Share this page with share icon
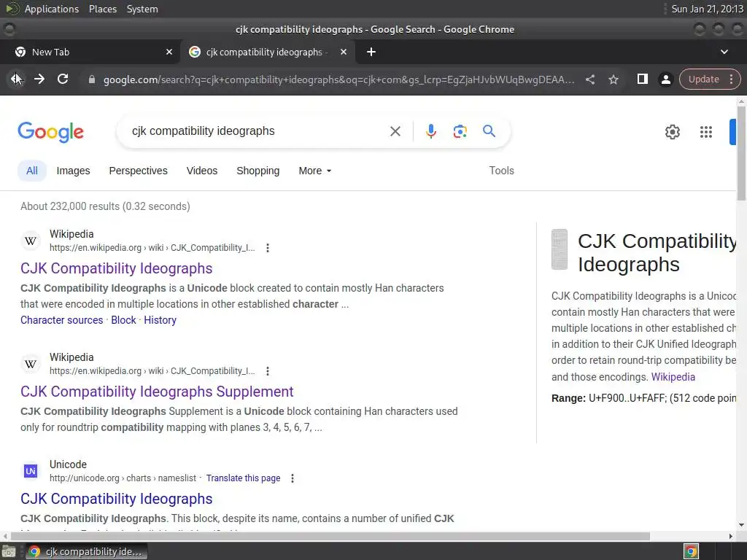Screen dimensions: 747x560 coord(589,79)
